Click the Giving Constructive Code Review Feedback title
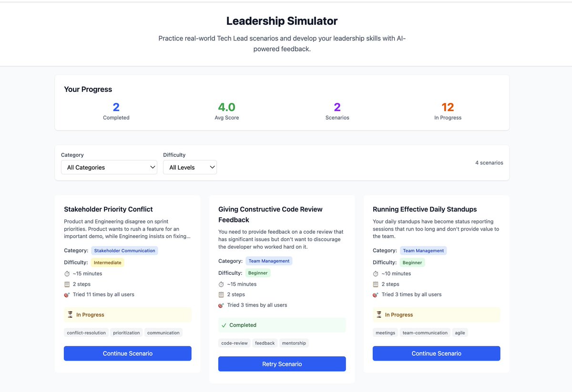This screenshot has width=572, height=392. (x=270, y=214)
